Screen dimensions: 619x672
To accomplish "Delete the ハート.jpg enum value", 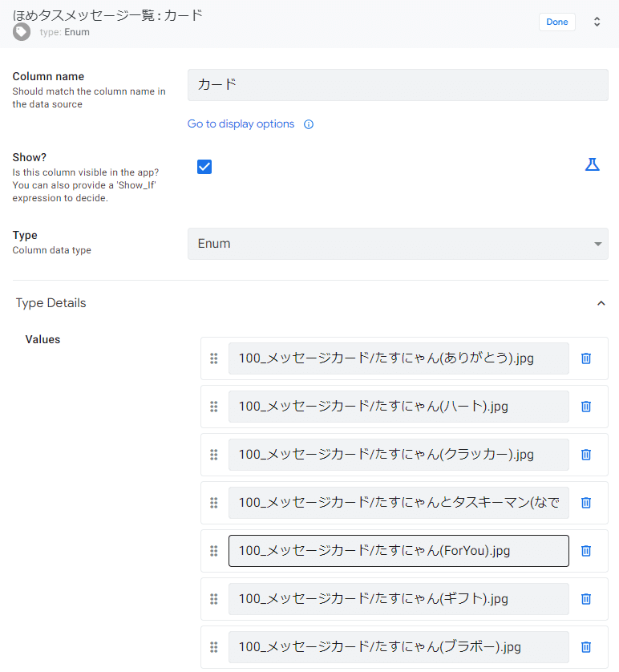I will coord(586,407).
